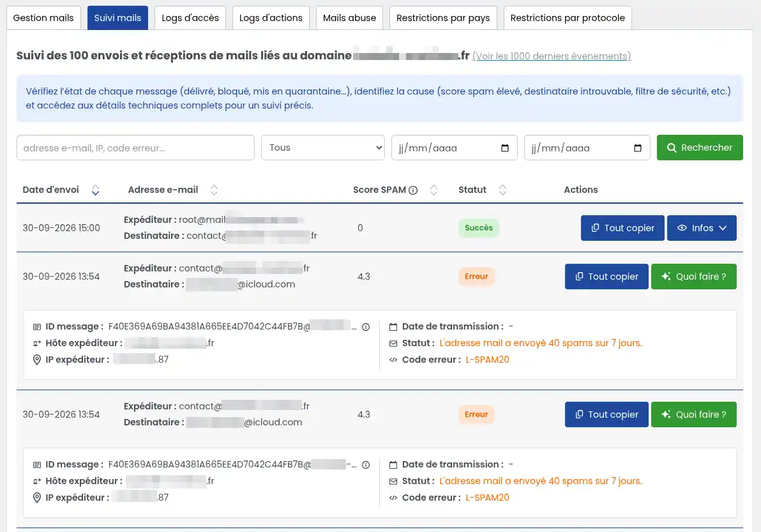The height and width of the screenshot is (532, 761).
Task: Open calendar picker of first date field
Action: point(505,148)
